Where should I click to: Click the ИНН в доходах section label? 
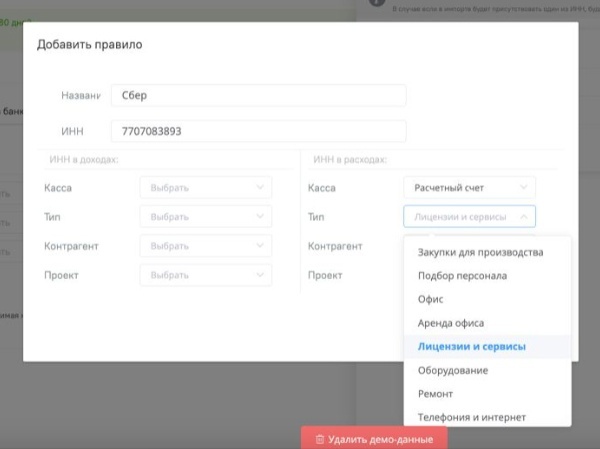pyautogui.click(x=84, y=160)
